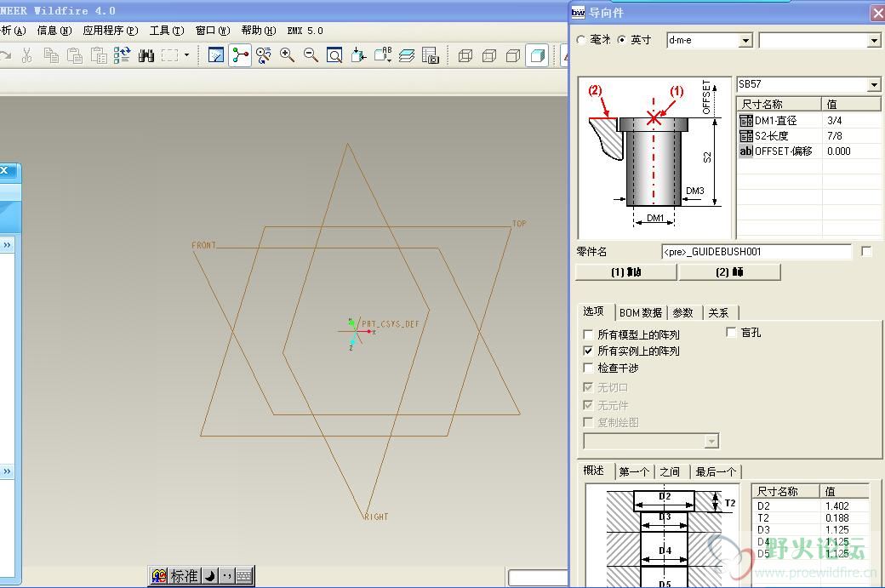This screenshot has height=588, width=885.
Task: Select the 英寸 radio button
Action: pyautogui.click(x=622, y=39)
